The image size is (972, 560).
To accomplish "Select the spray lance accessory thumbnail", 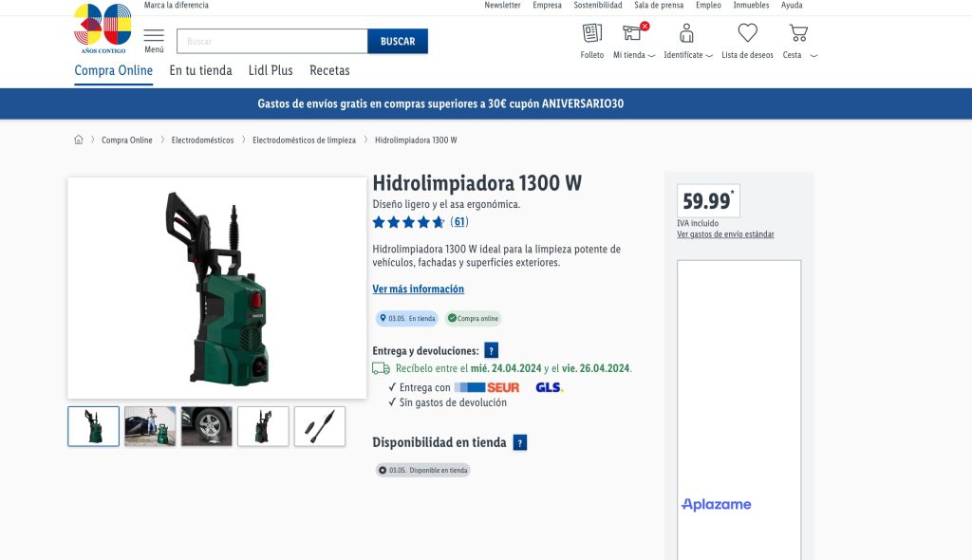I will pos(319,426).
